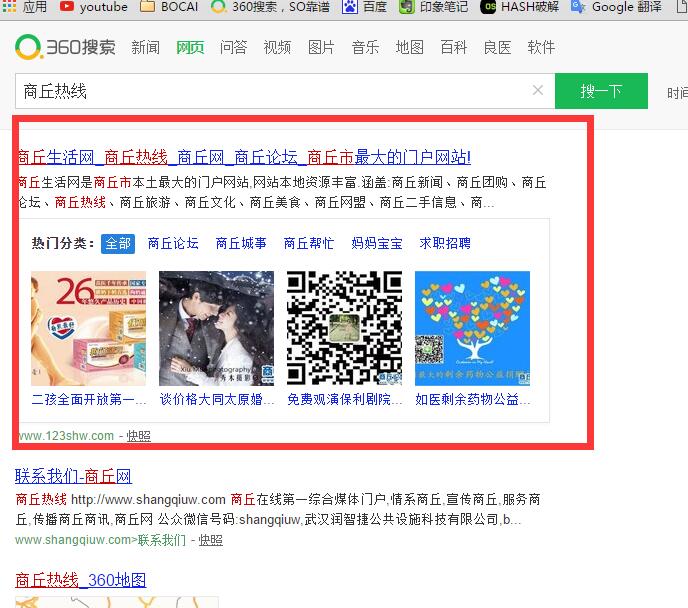The height and width of the screenshot is (608, 688).
Task: Select the 商丘论坛 category
Action: coord(173,243)
